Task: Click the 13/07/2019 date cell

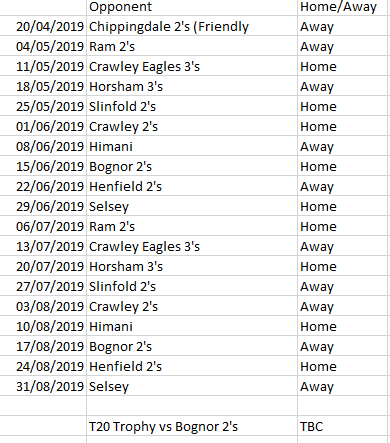Action: 43,246
